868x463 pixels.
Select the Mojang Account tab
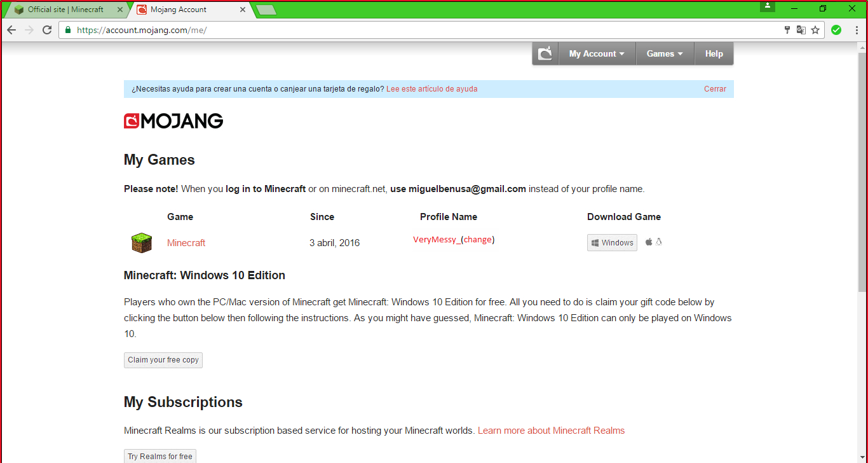click(x=189, y=10)
